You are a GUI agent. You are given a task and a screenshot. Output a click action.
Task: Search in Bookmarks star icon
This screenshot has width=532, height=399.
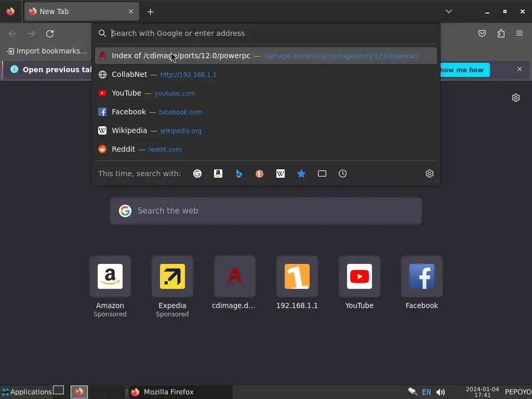pyautogui.click(x=301, y=174)
